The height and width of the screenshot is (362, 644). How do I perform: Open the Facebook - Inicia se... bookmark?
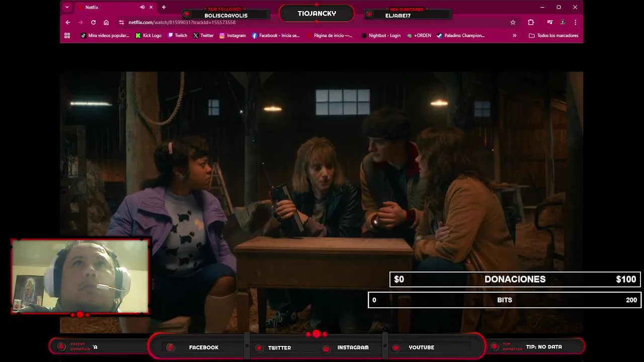pyautogui.click(x=276, y=36)
